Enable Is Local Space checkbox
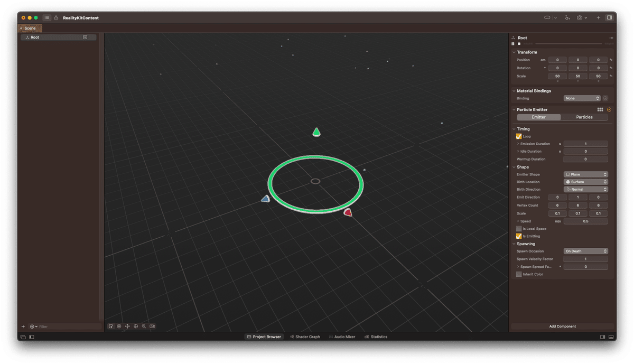The image size is (634, 364). [x=519, y=229]
